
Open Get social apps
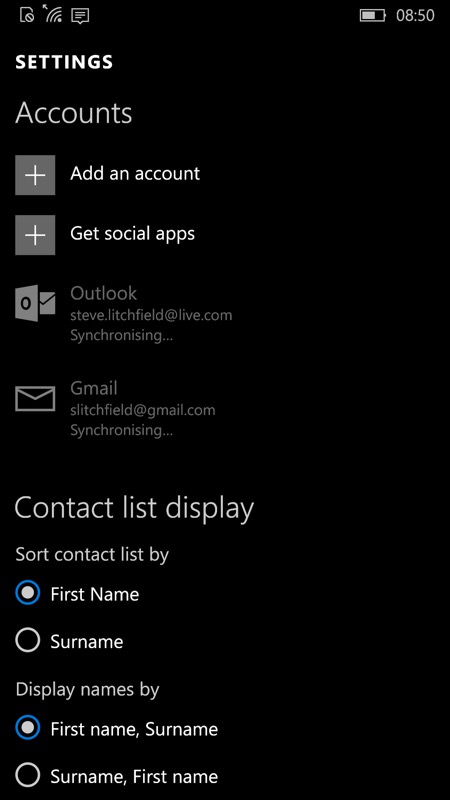(133, 234)
